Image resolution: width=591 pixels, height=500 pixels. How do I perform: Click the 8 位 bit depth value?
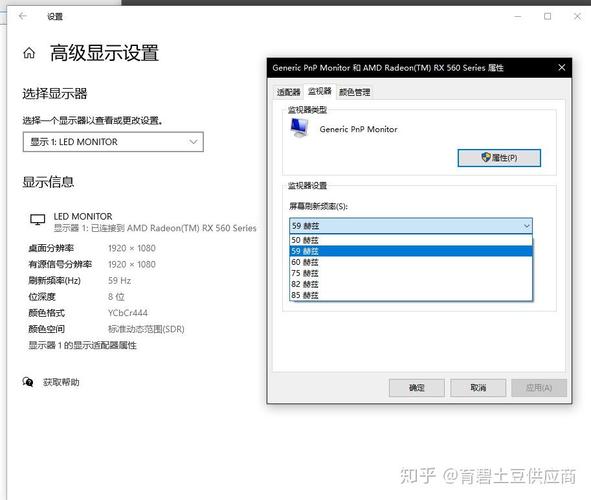click(x=116, y=297)
